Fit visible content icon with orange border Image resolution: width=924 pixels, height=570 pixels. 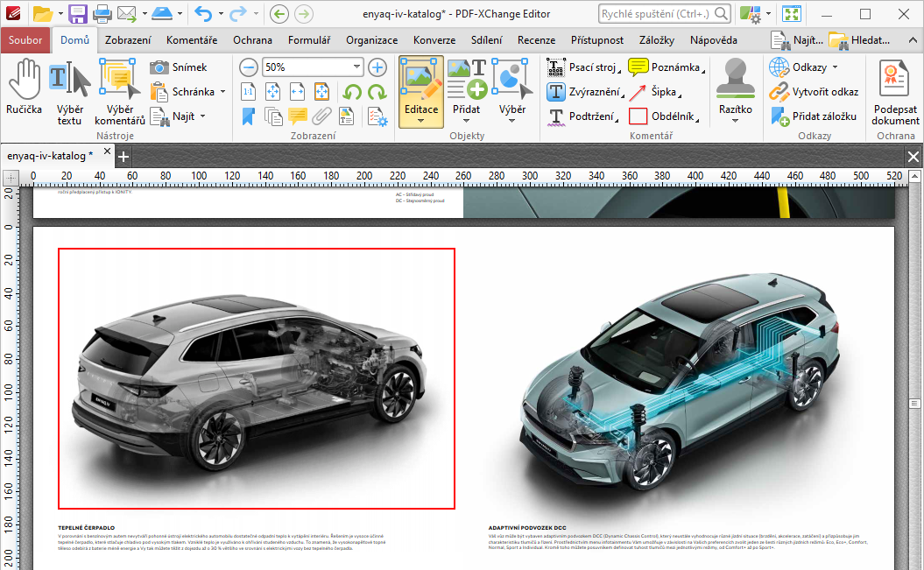point(321,92)
